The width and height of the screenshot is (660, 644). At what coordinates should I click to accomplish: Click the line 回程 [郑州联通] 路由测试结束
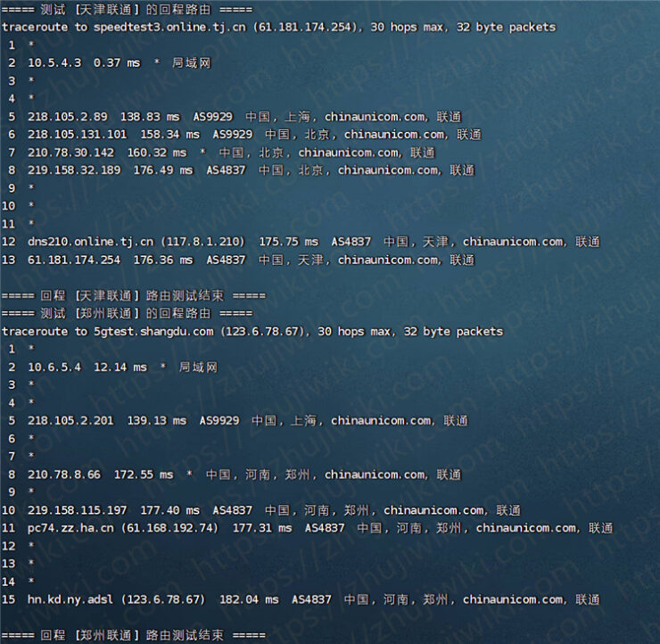[132, 636]
